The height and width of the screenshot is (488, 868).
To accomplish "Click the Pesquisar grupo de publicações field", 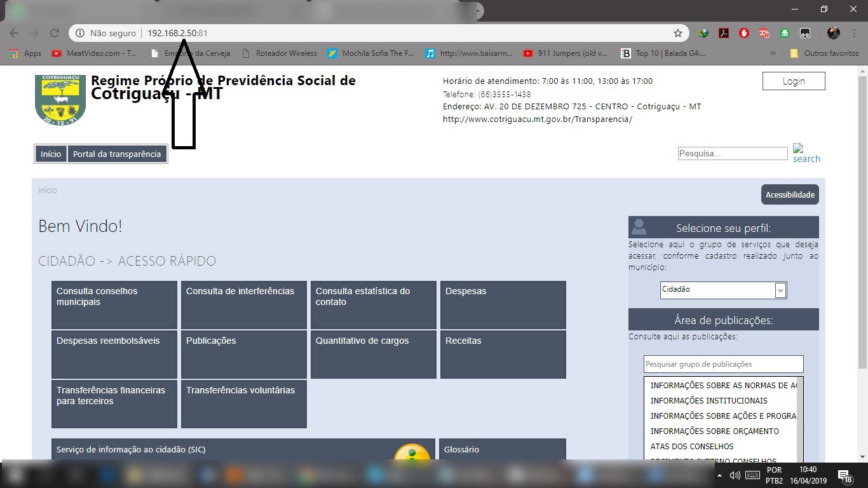I will tap(724, 364).
